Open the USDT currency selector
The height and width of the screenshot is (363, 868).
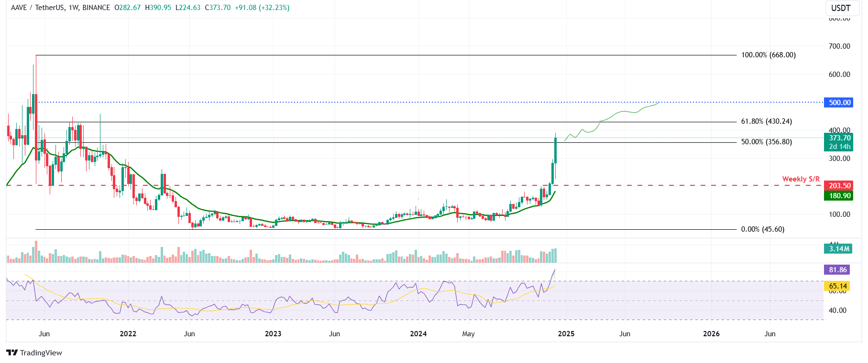(840, 8)
